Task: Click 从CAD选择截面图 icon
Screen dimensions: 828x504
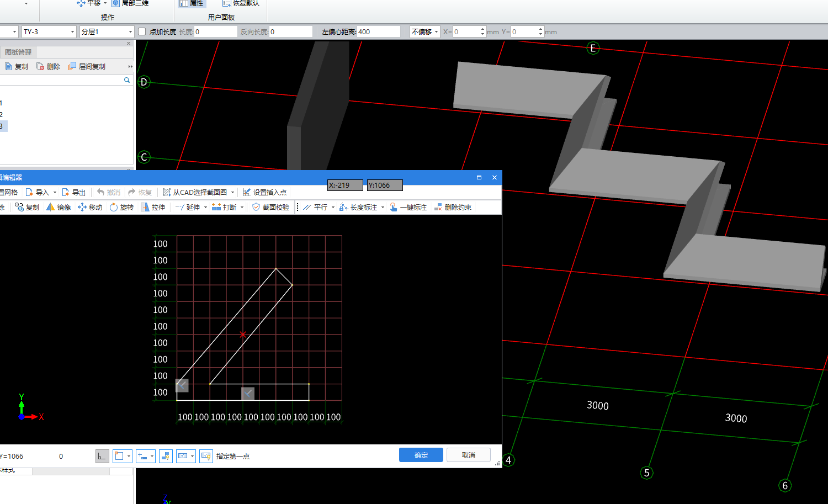Action: 166,192
